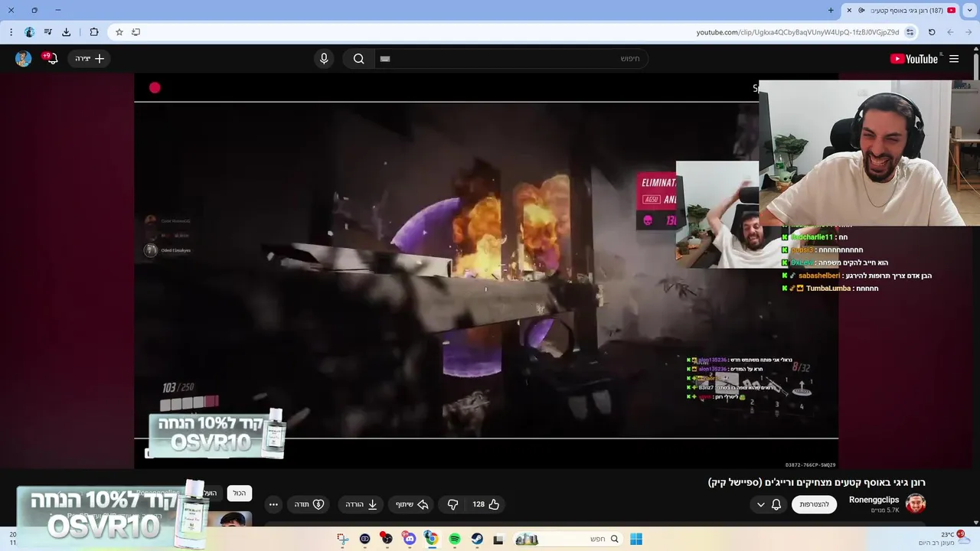Go forward in browser history
This screenshot has height=551, width=980.
[950, 32]
